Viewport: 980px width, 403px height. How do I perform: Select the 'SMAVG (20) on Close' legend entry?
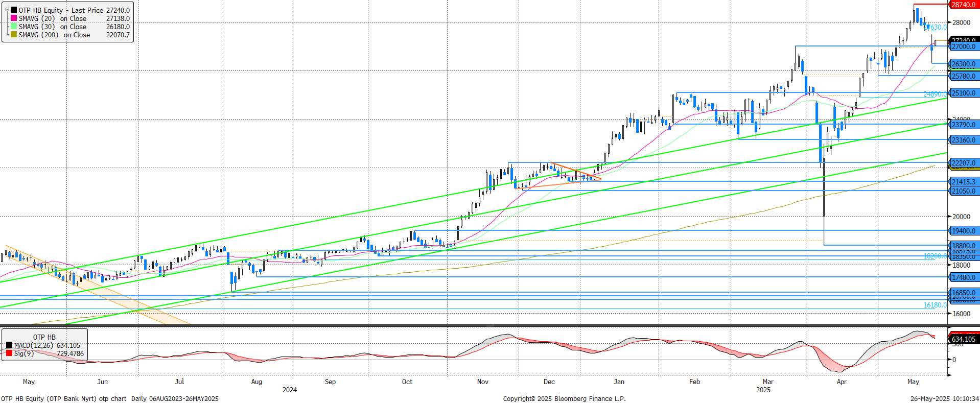pos(74,18)
